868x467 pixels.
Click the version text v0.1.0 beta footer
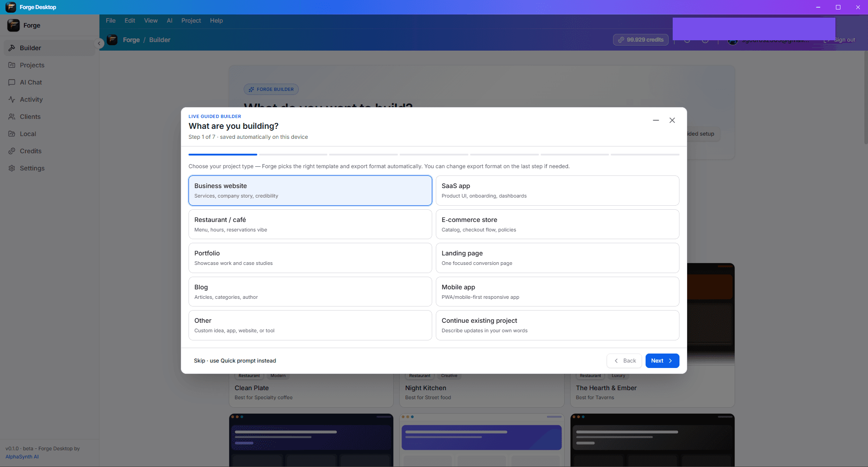pyautogui.click(x=42, y=448)
